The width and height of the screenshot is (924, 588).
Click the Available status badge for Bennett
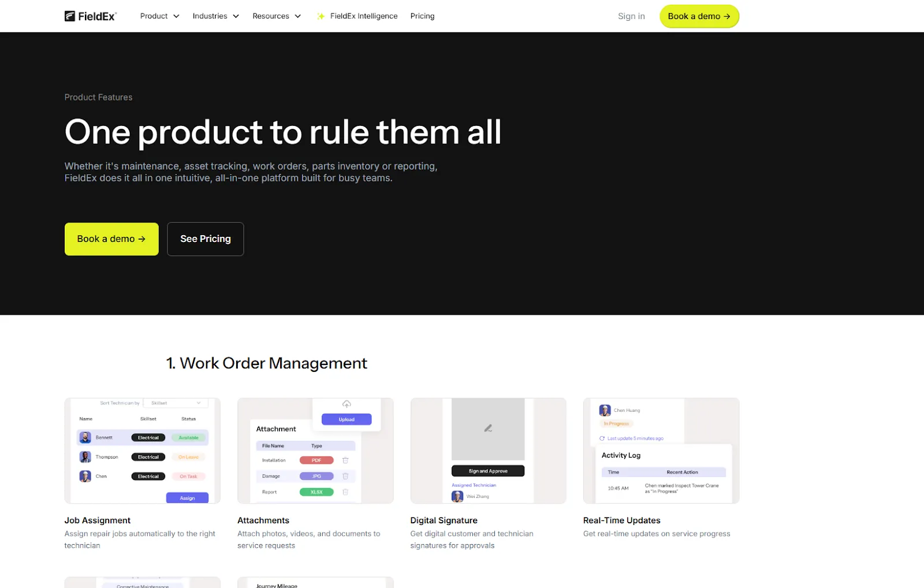coord(188,438)
